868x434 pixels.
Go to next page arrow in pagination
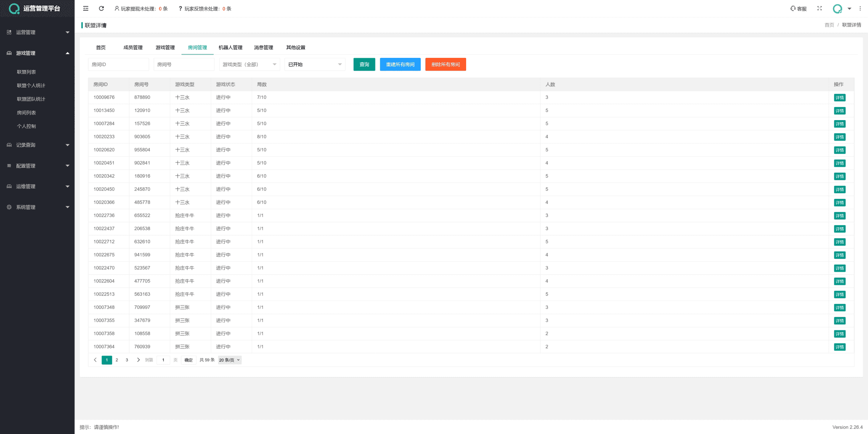tap(138, 360)
